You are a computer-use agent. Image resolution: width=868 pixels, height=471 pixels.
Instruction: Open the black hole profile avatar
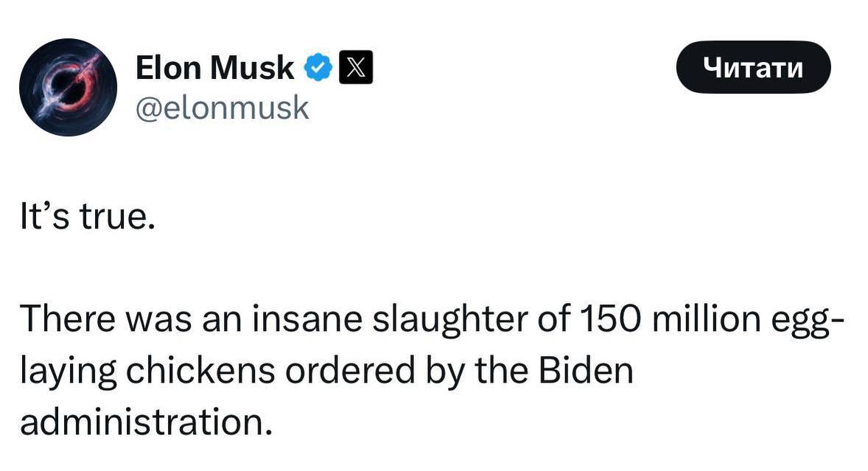(68, 87)
